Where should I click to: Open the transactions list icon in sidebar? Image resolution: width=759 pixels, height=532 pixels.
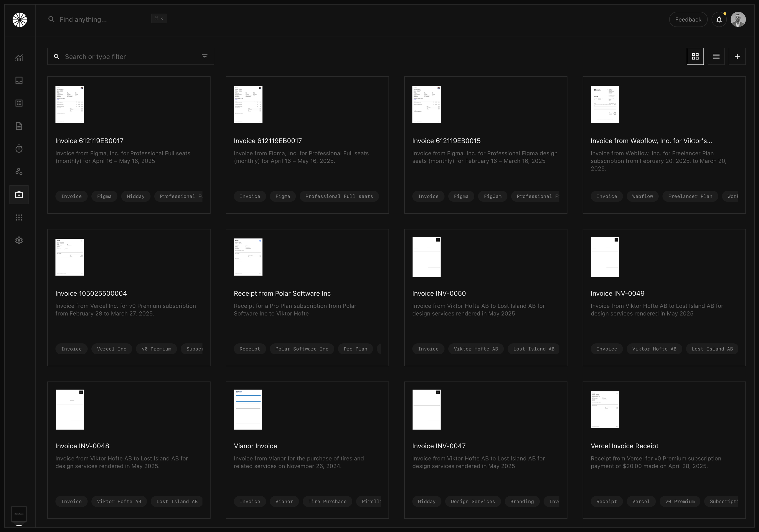[x=19, y=103]
